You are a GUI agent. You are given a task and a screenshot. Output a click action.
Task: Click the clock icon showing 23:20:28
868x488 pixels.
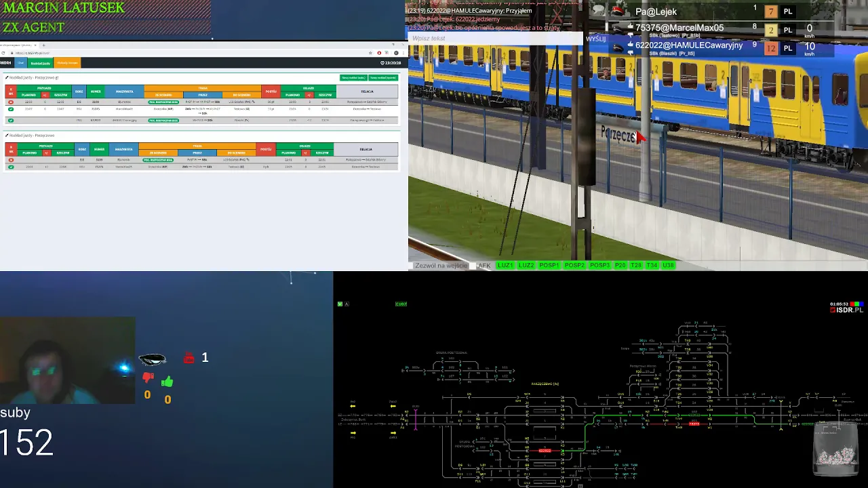coord(383,63)
